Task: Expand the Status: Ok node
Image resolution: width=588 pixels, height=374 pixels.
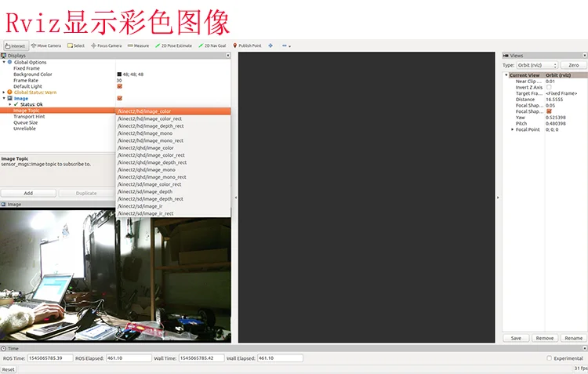Action: 10,104
